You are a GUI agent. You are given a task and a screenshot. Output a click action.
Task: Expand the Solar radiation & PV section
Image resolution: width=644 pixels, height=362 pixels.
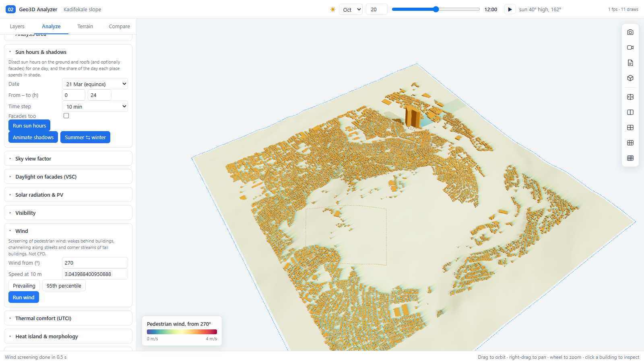68,195
